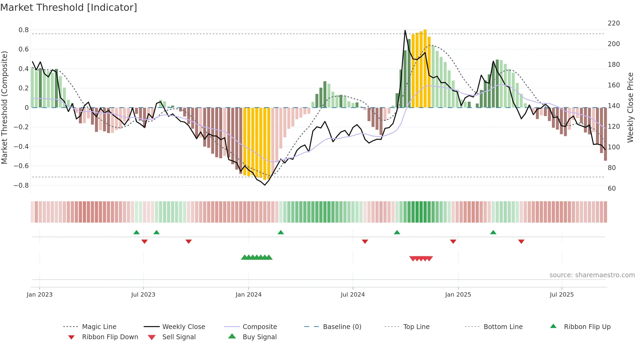Click the 60 price axis tick
644x362 pixels.
point(612,189)
